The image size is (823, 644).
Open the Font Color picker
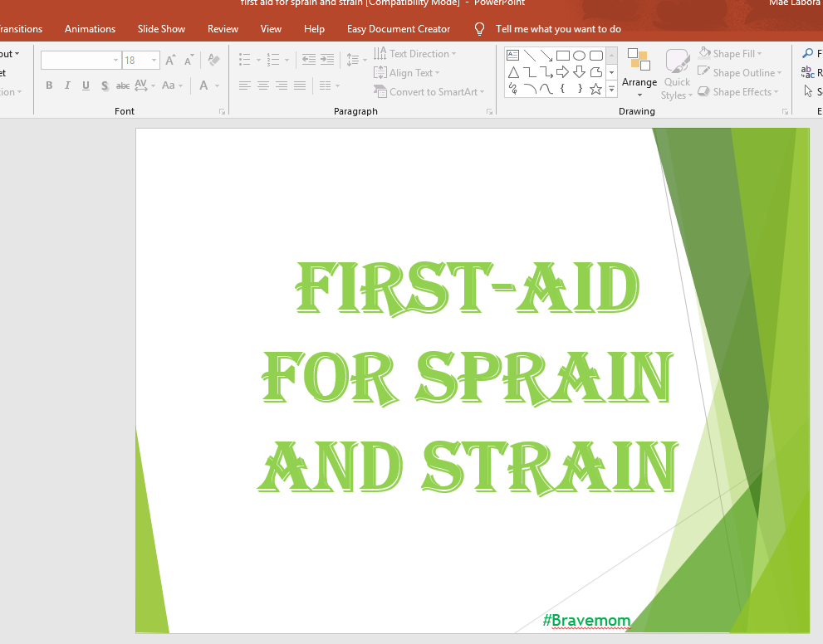coord(203,85)
